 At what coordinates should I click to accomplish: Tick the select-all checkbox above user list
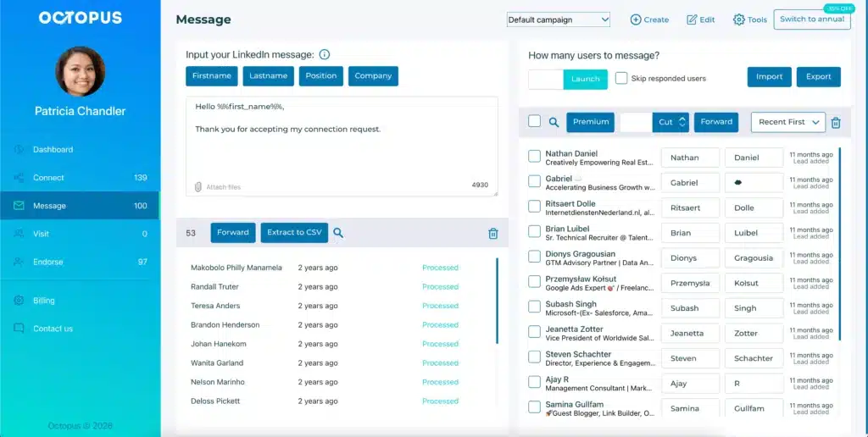tap(534, 121)
